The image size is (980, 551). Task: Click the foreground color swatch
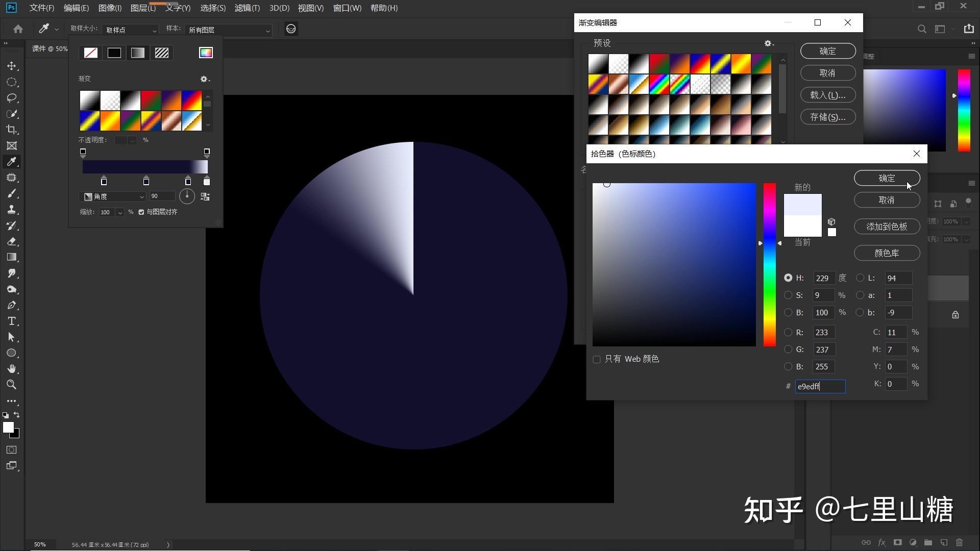pyautogui.click(x=8, y=428)
